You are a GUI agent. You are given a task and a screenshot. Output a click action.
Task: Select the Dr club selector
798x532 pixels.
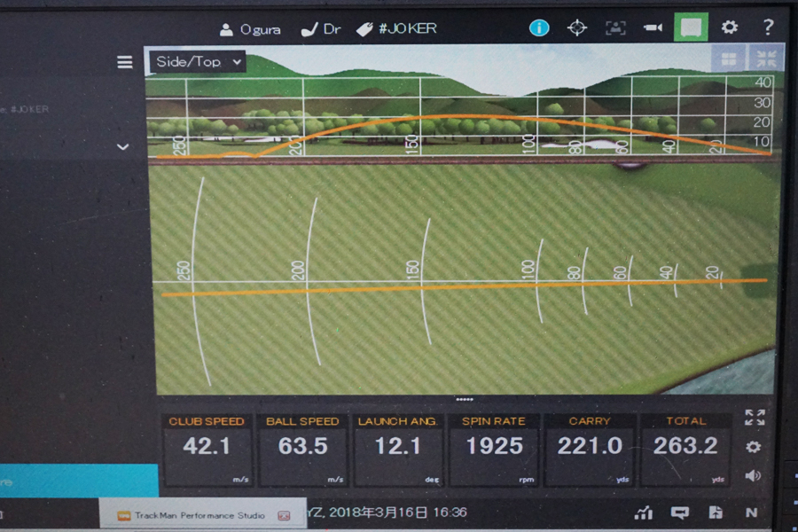click(321, 29)
